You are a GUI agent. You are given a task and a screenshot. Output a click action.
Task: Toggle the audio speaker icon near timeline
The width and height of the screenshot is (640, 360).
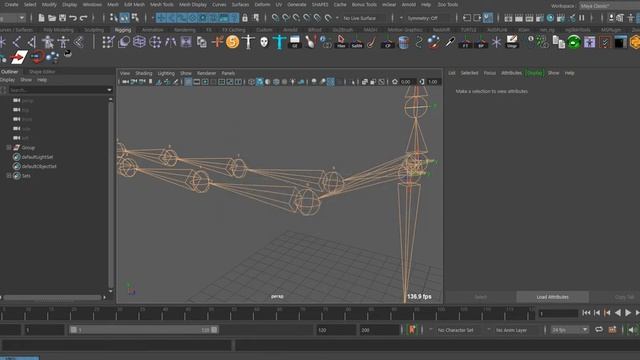[632, 329]
